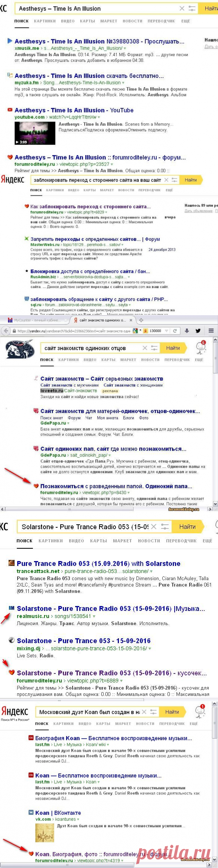Viewport: 218px width, 868px height.
Task: Open settings icon in 'сайт знакомств' search box
Action: tap(154, 348)
